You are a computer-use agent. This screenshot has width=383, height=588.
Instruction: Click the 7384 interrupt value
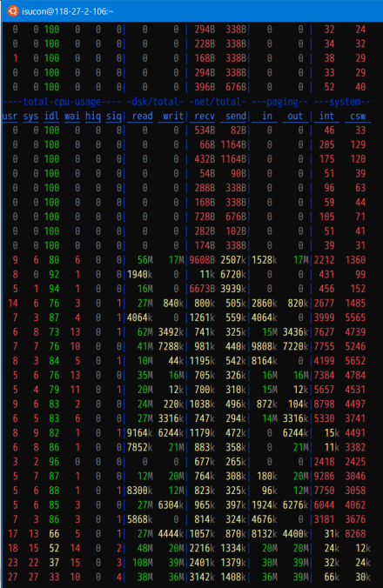[x=324, y=376]
